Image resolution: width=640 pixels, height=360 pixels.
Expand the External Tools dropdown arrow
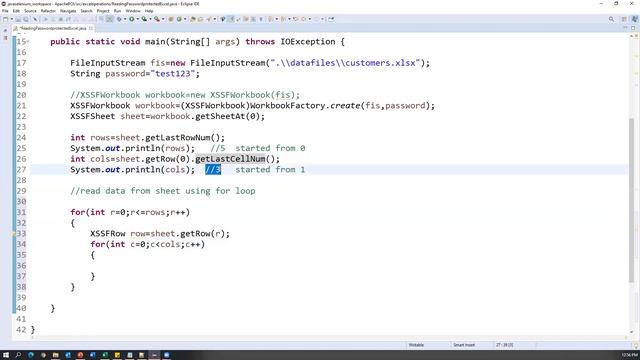point(163,19)
